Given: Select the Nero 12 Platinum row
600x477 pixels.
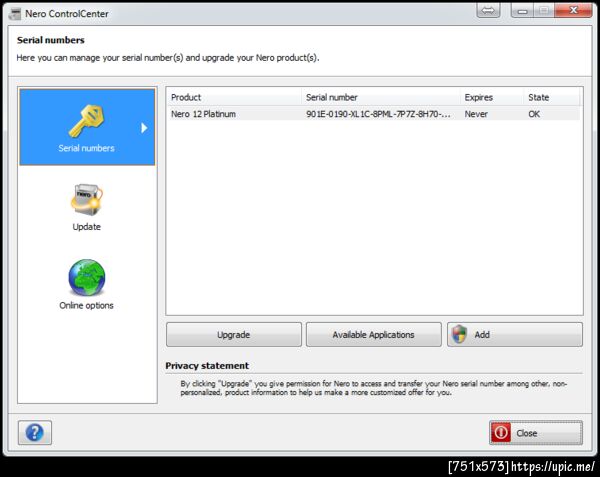Looking at the screenshot, I should (x=374, y=114).
